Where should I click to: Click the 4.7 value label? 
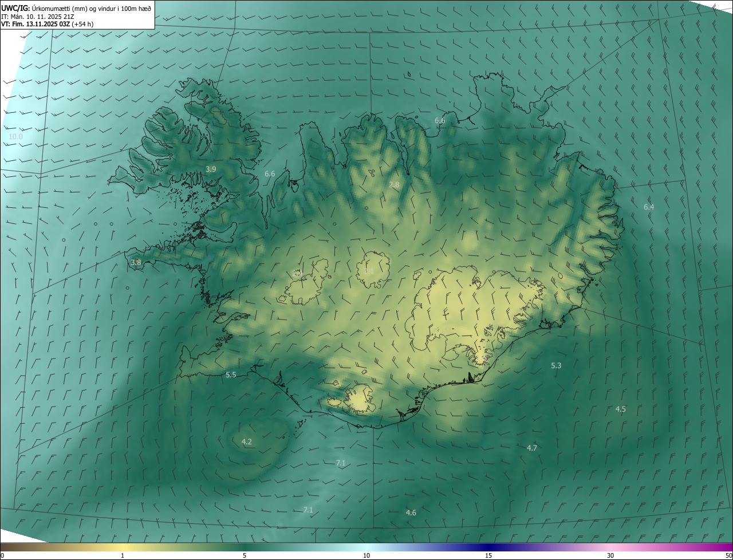point(532,448)
